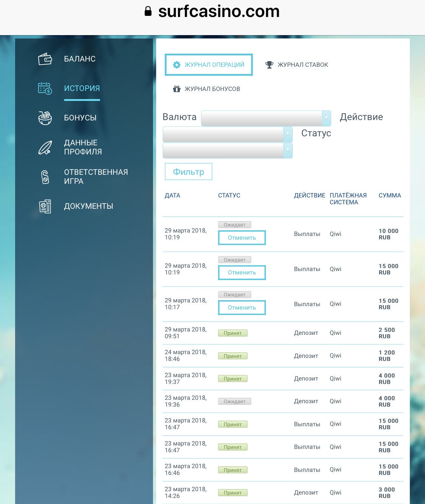The width and height of the screenshot is (425, 504).
Task: Click the trophy icon for ЖУРНАЛ СТАВОК
Action: point(269,65)
